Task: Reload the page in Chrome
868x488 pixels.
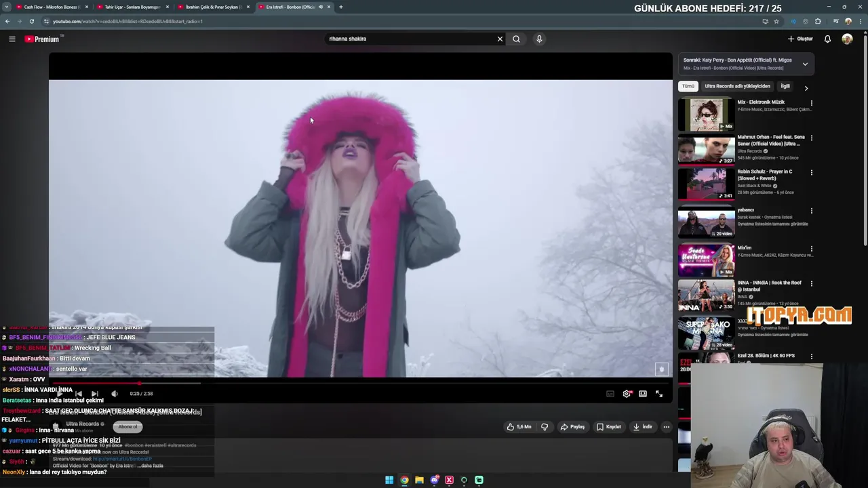Action: [32, 21]
